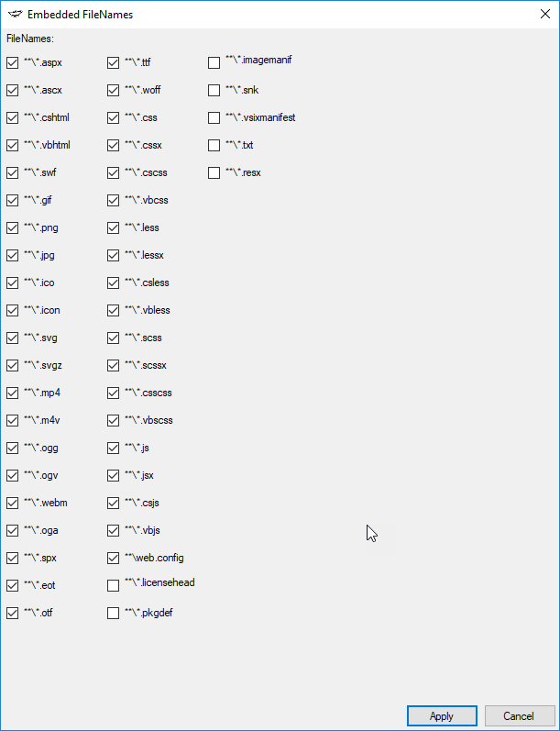The height and width of the screenshot is (731, 560).
Task: Uncheck the **\*.webm checkbox
Action: (x=13, y=504)
